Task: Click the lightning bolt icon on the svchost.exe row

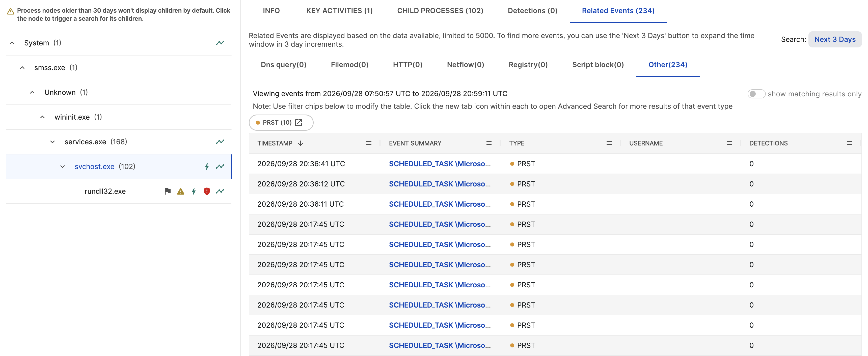Action: tap(207, 166)
